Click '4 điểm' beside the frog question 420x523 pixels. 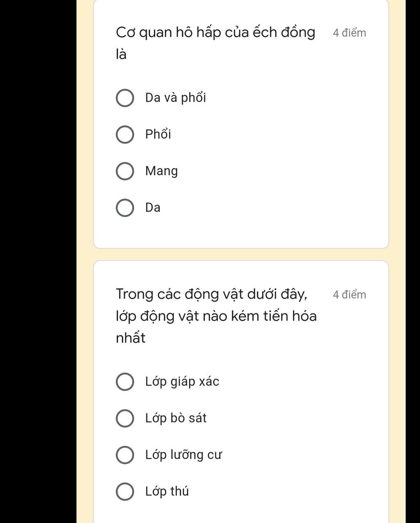point(349,33)
